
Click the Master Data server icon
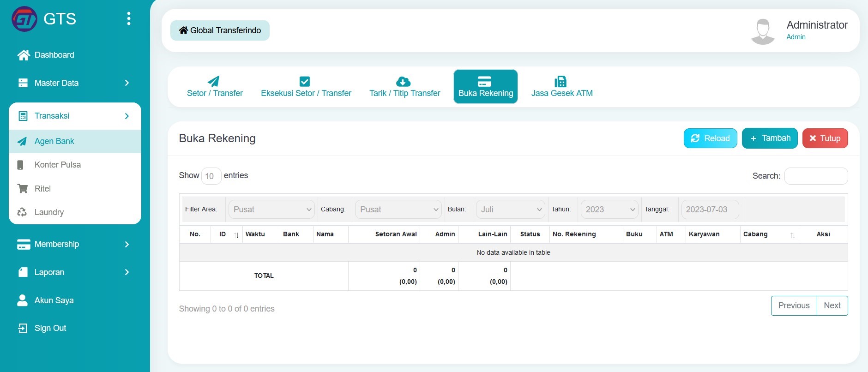click(x=23, y=83)
